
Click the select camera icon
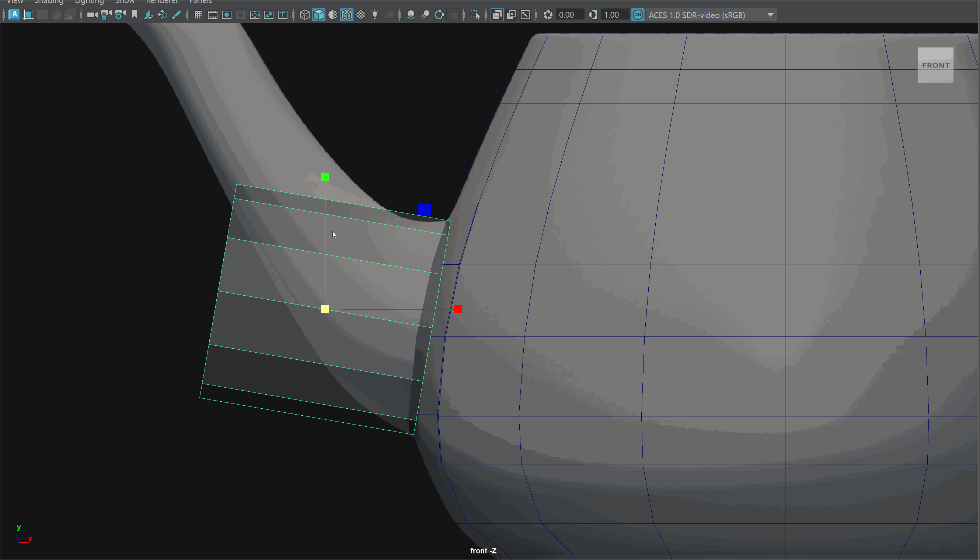(x=92, y=15)
